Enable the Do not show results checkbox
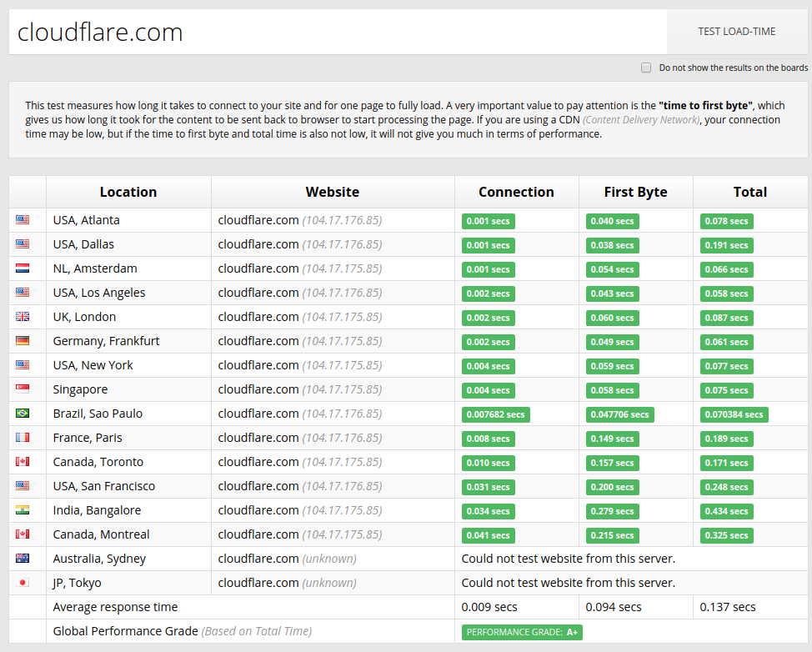This screenshot has height=652, width=812. pos(646,68)
